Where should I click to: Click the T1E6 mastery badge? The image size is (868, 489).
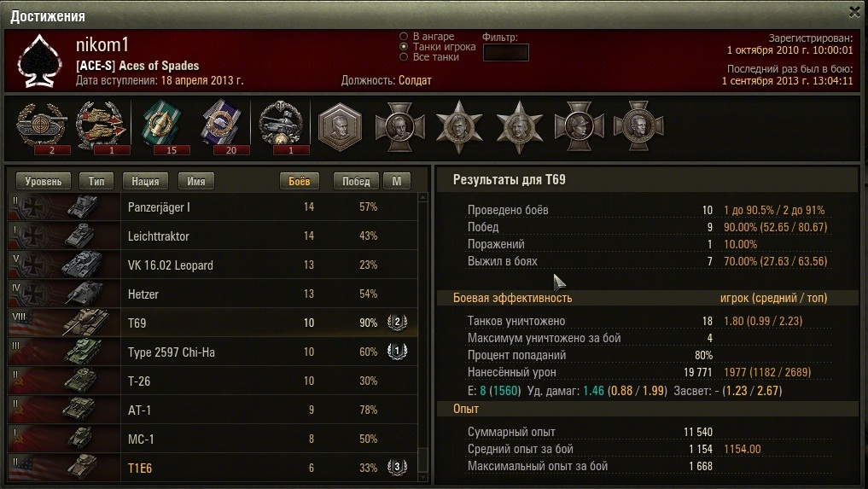[x=397, y=468]
